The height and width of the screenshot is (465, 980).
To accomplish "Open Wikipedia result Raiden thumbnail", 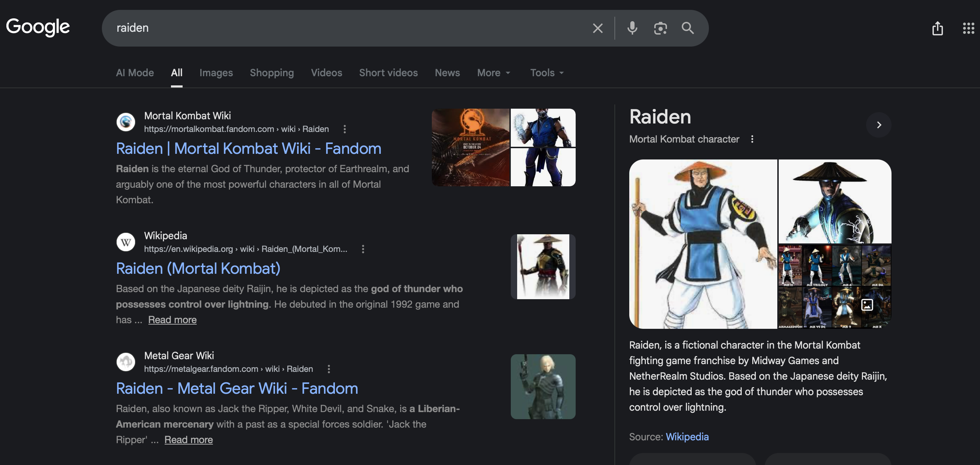I will [543, 267].
